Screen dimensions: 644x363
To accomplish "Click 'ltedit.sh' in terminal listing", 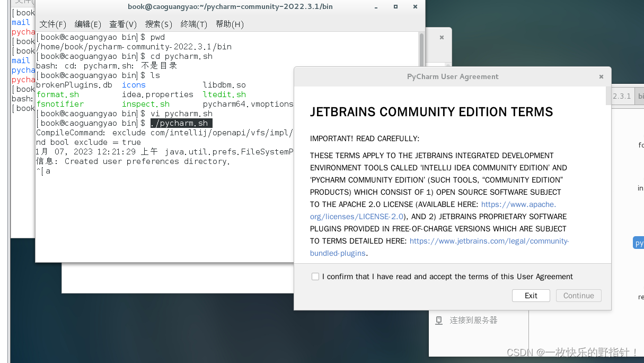I will [x=224, y=94].
